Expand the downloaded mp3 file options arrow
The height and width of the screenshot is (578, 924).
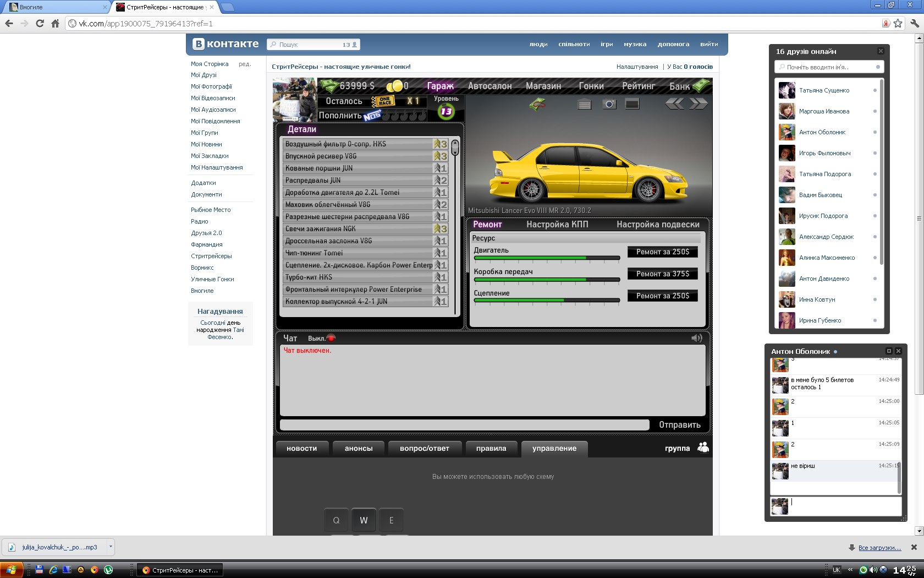tap(111, 547)
